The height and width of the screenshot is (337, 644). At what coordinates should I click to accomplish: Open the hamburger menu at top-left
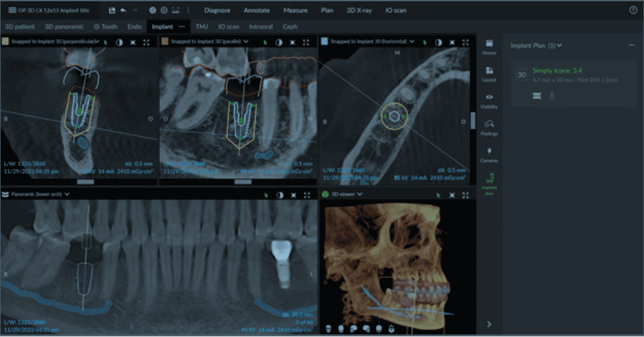(12, 11)
